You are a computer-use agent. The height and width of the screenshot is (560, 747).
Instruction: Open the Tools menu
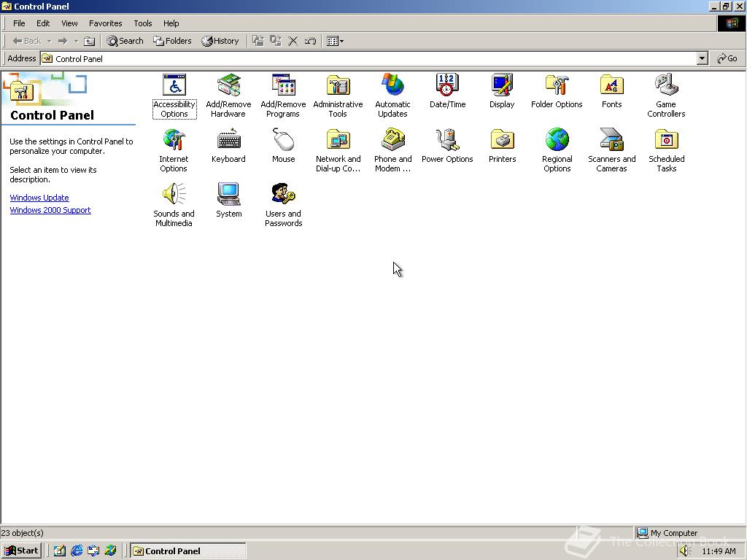[x=142, y=23]
